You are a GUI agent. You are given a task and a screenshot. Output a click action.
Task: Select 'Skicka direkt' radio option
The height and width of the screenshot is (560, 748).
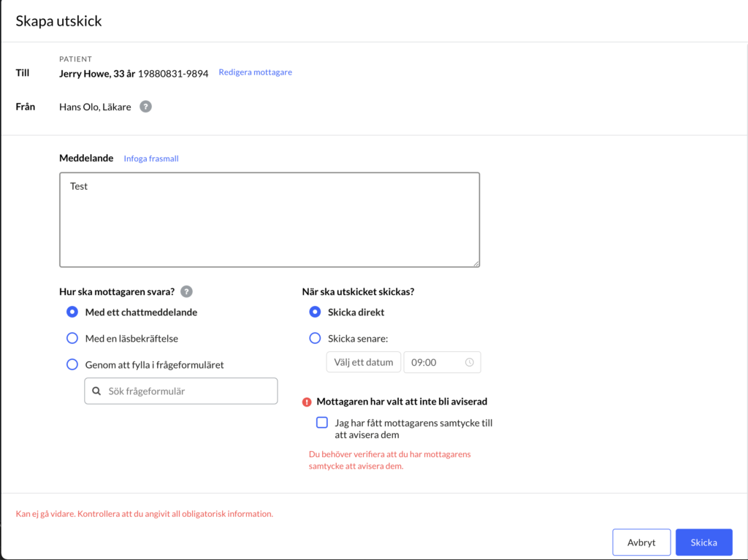coord(315,312)
